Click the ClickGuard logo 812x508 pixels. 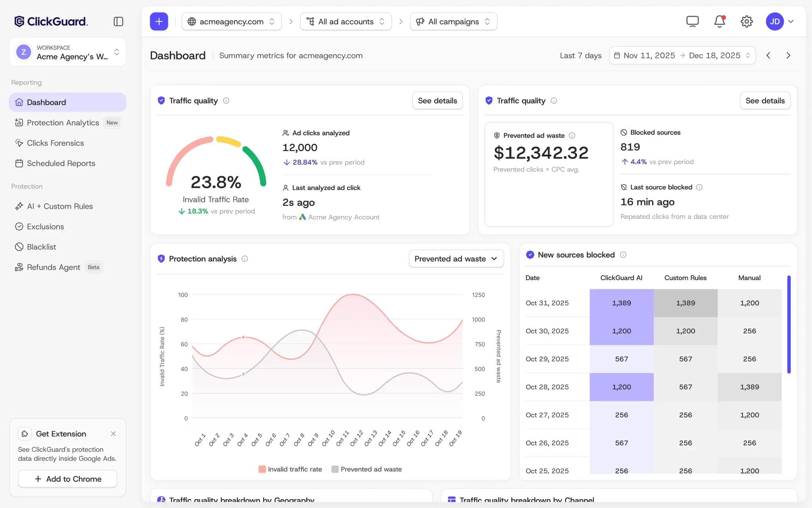[51, 21]
